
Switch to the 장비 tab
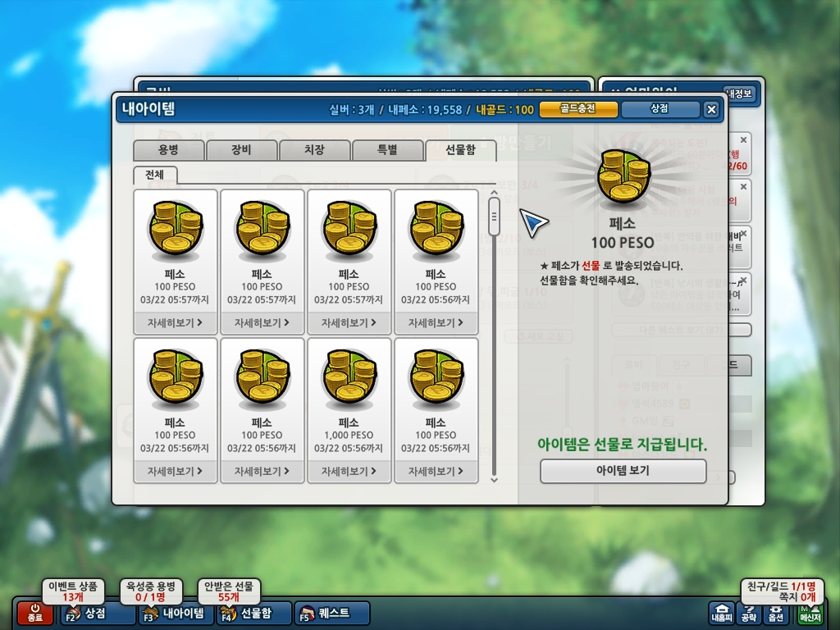point(241,150)
